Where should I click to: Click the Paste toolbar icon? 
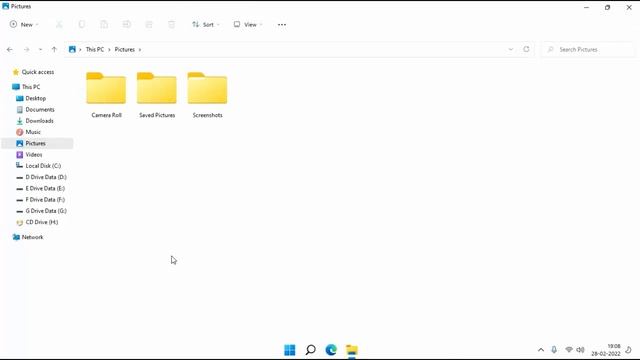(x=104, y=24)
